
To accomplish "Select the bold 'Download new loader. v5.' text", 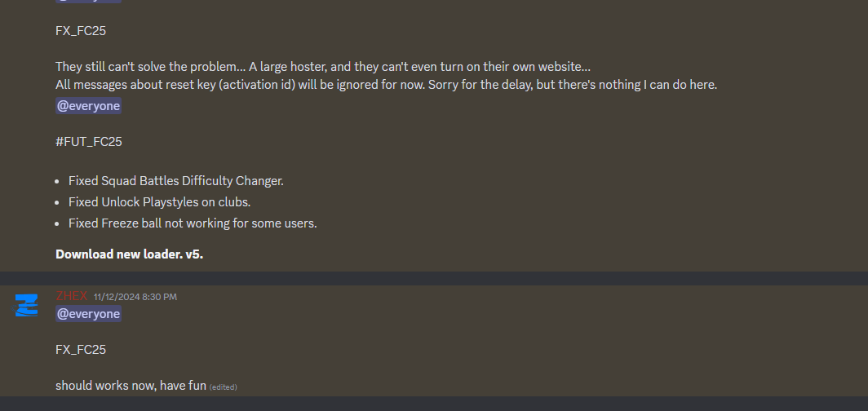I will pos(129,254).
